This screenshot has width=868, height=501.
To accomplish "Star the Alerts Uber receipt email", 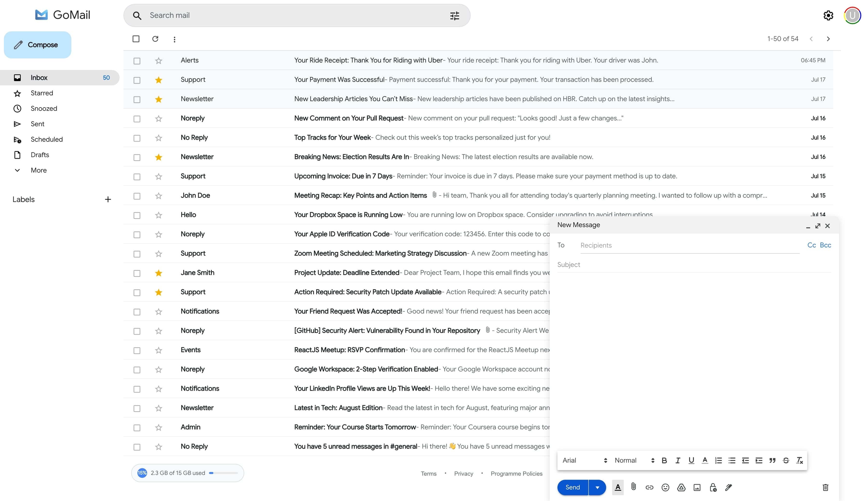I will (158, 61).
